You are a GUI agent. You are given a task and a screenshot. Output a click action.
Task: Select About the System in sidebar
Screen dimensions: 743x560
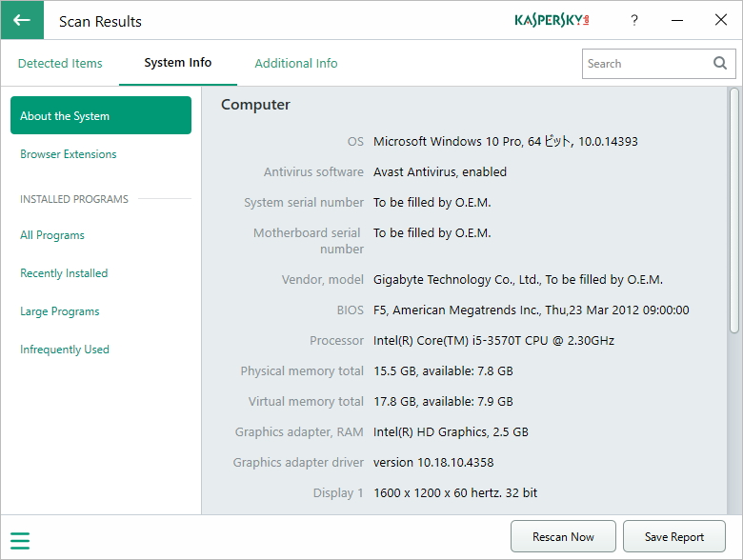(x=101, y=115)
